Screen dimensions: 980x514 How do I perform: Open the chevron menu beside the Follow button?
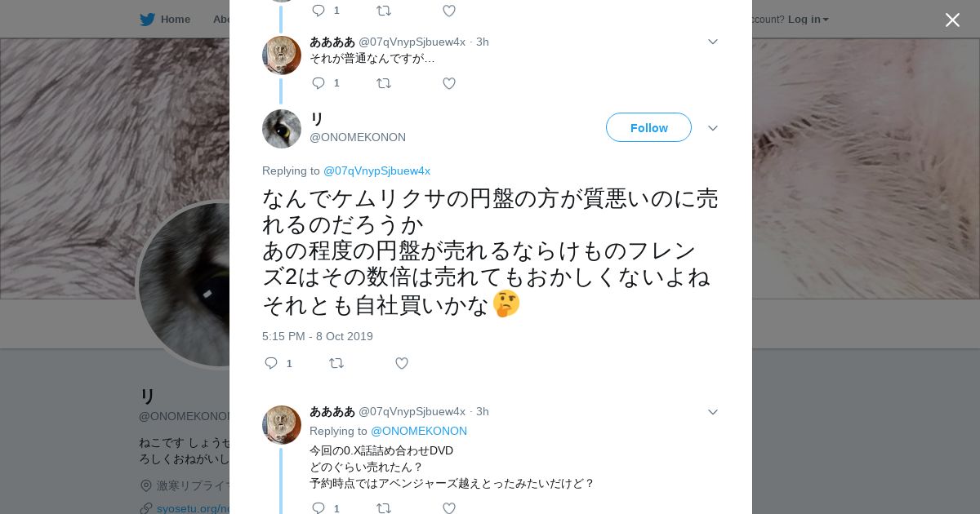coord(712,128)
